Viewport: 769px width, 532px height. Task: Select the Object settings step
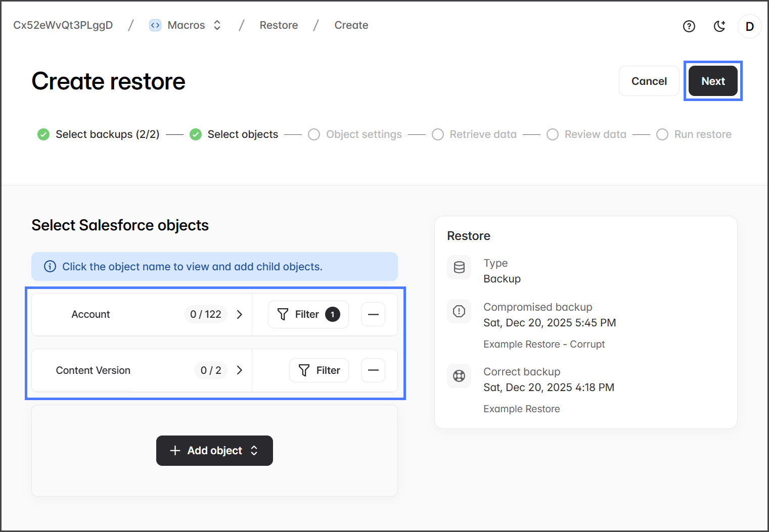355,134
